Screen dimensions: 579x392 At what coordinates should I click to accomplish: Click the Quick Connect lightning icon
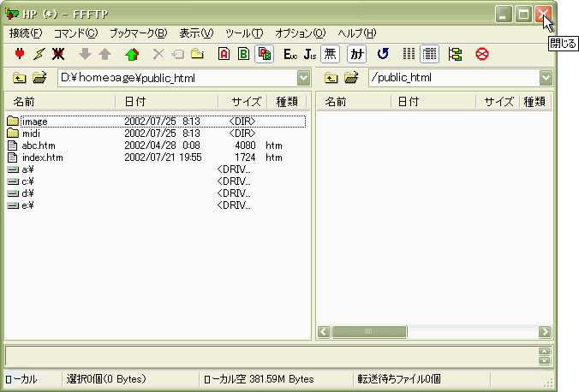pyautogui.click(x=39, y=54)
